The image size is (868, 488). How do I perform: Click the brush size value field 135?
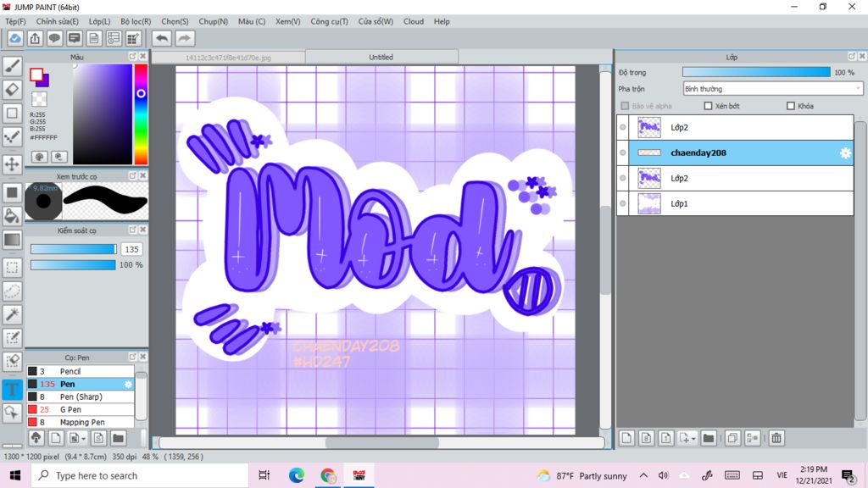[131, 250]
